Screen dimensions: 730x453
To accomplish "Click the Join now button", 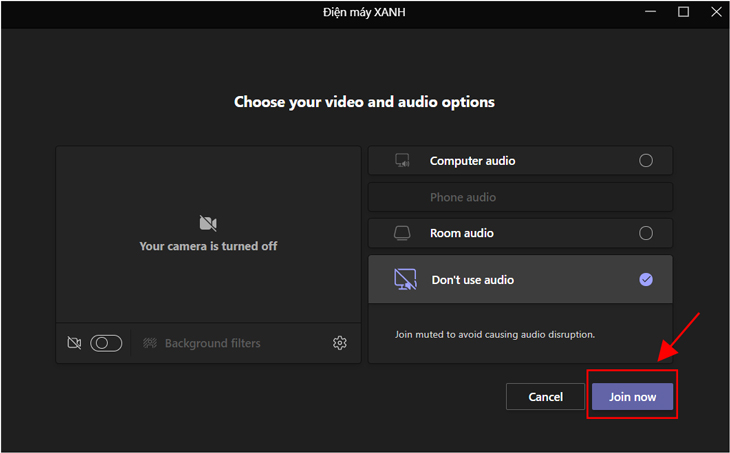I will [x=632, y=397].
